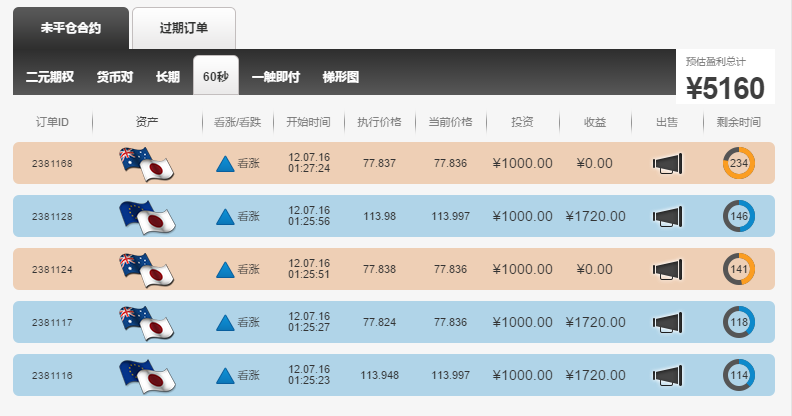Image resolution: width=792 pixels, height=416 pixels.
Task: Click the sell megaphone for order 2381168
Action: point(667,164)
